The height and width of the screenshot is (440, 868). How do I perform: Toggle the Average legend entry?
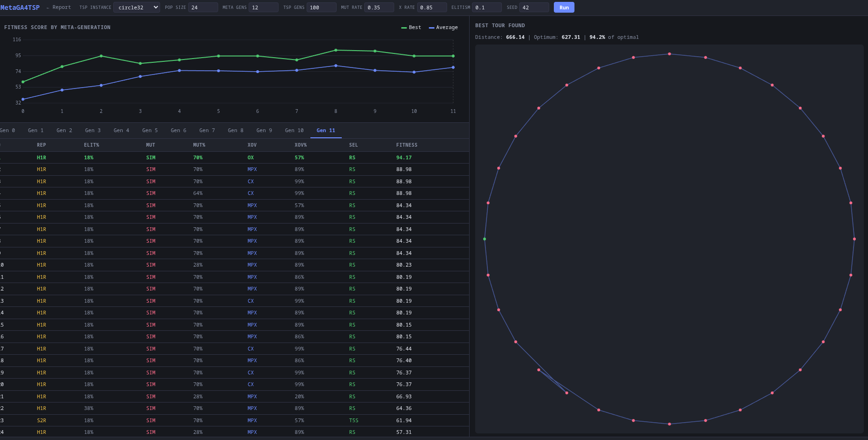click(x=443, y=28)
